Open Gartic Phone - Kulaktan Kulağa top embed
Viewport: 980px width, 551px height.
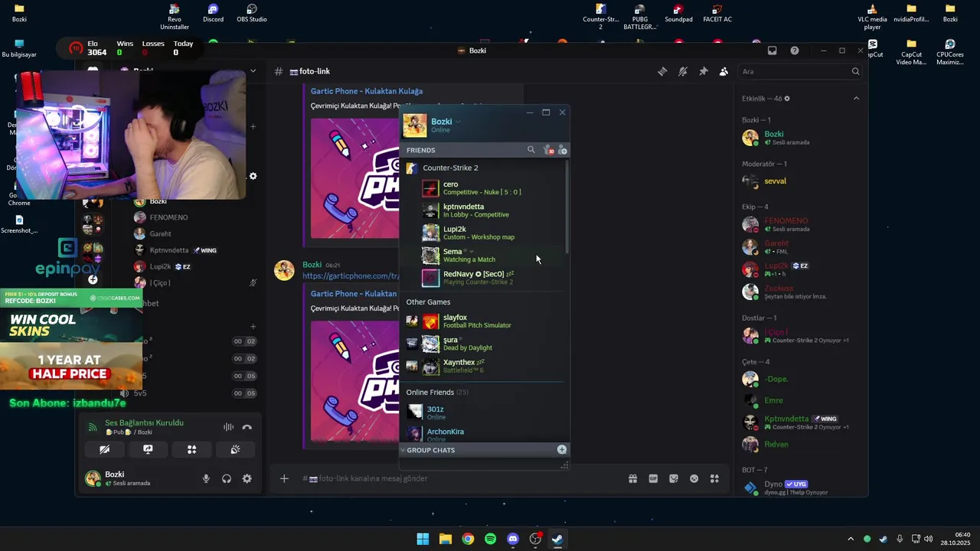coord(367,91)
